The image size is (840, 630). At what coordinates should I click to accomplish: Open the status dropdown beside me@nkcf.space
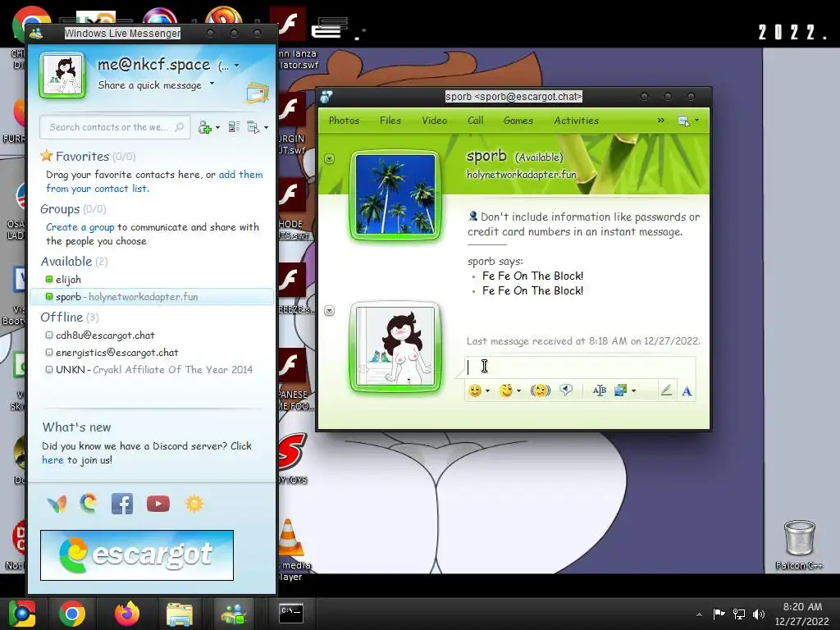[x=237, y=66]
